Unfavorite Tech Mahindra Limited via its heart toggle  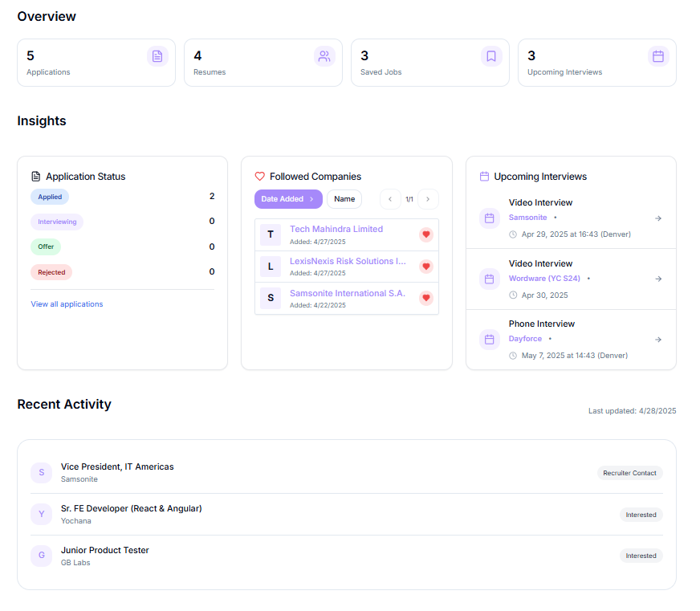pyautogui.click(x=425, y=234)
